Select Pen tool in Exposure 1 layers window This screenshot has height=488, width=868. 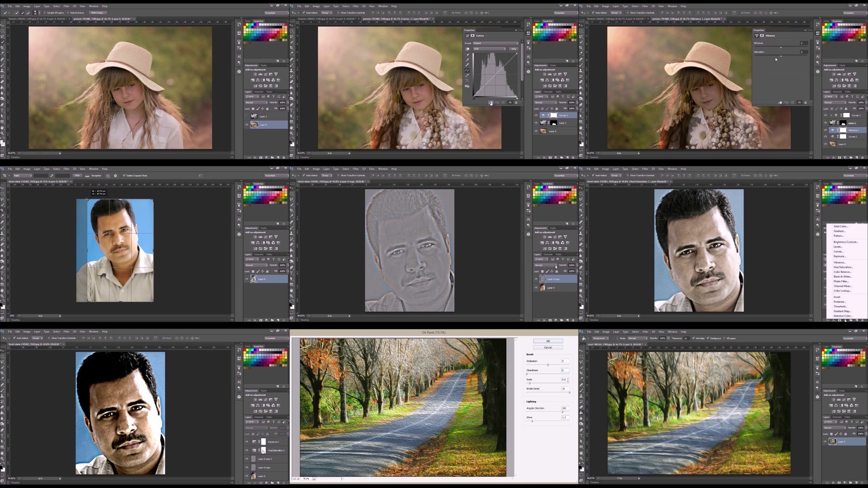pos(2,430)
